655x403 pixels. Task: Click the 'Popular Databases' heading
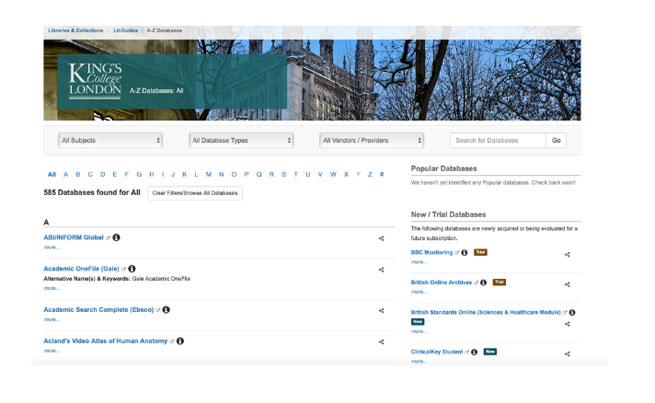(x=444, y=168)
